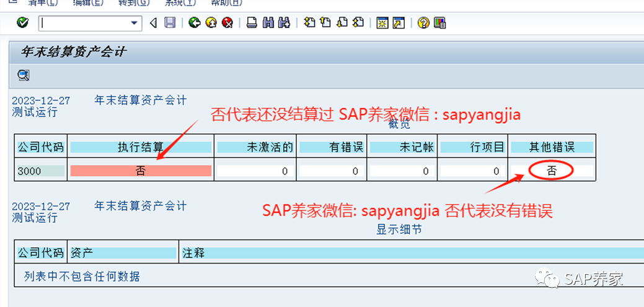Select the 公司代码 header in overview table
Image resolution: width=644 pixels, height=307 pixels.
[x=41, y=148]
